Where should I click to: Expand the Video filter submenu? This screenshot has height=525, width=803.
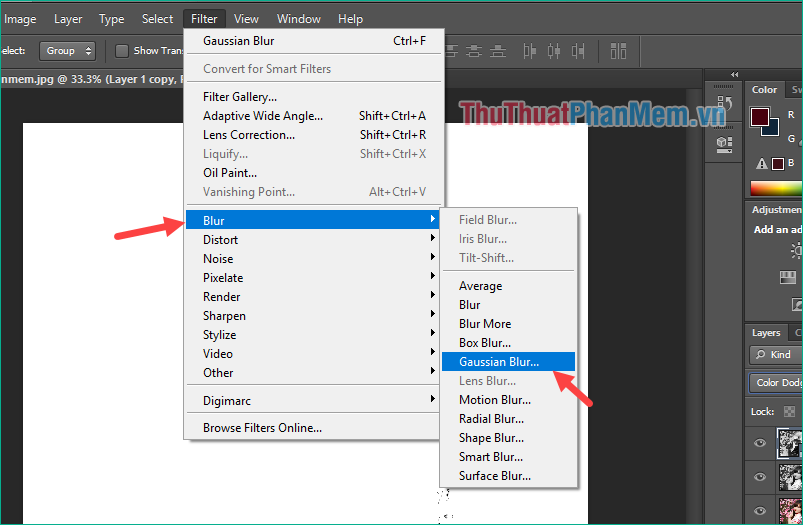click(x=311, y=353)
